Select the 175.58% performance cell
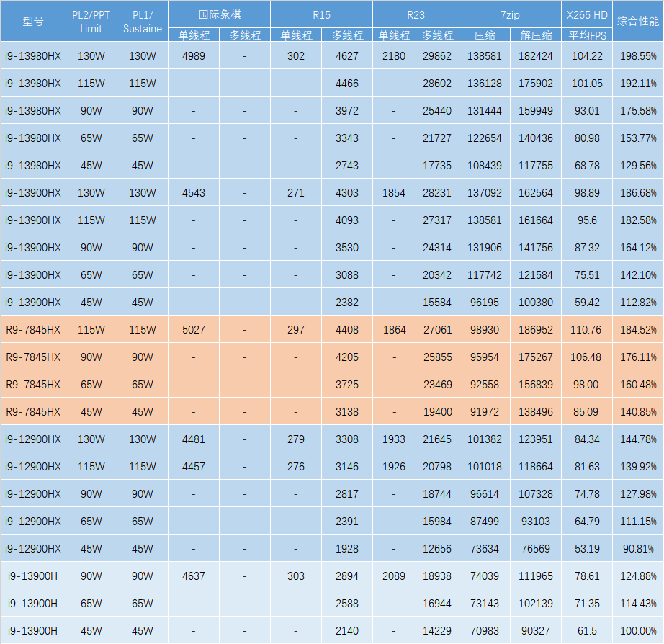Screen dimensions: 664x644 click(638, 111)
